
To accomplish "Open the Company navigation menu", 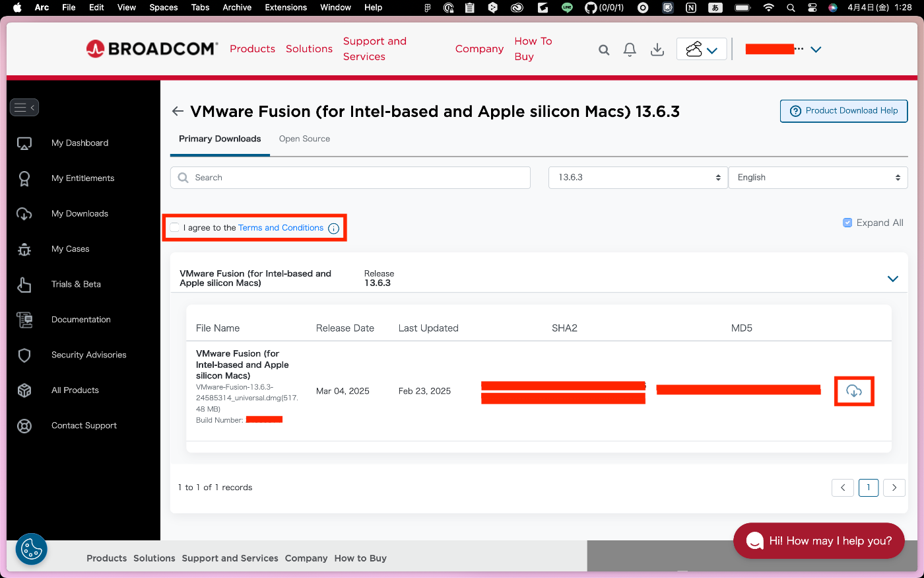I will coord(479,49).
